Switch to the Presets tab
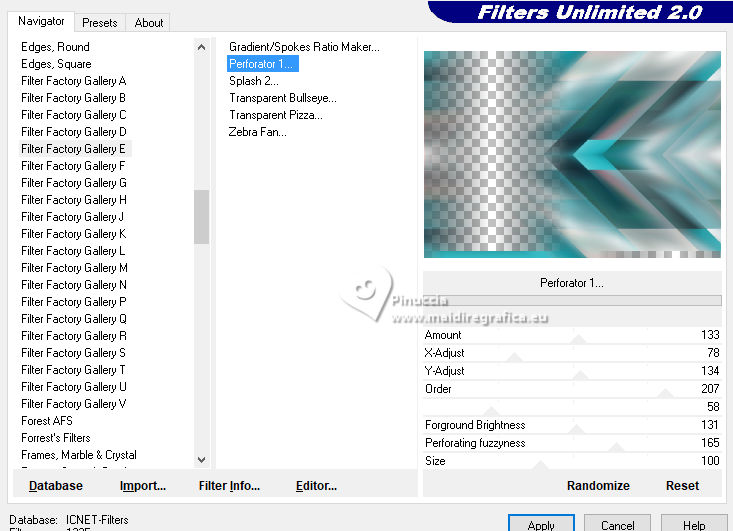 [100, 23]
